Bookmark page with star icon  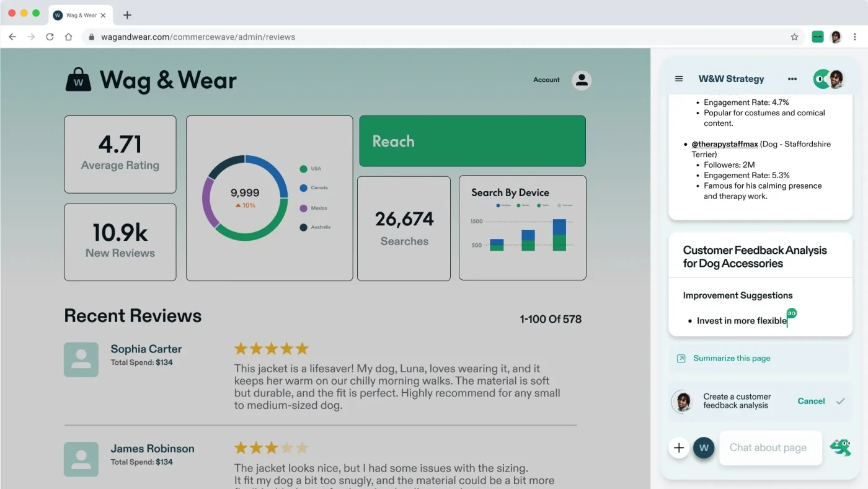(794, 37)
